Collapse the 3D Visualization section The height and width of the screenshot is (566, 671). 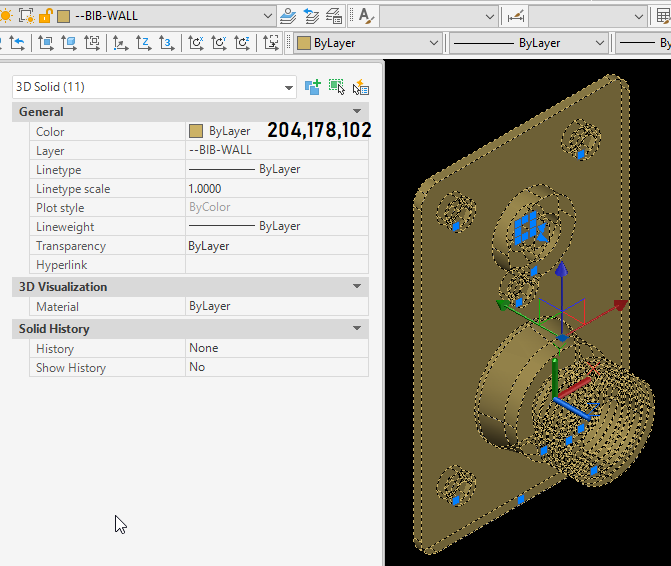pyautogui.click(x=356, y=286)
